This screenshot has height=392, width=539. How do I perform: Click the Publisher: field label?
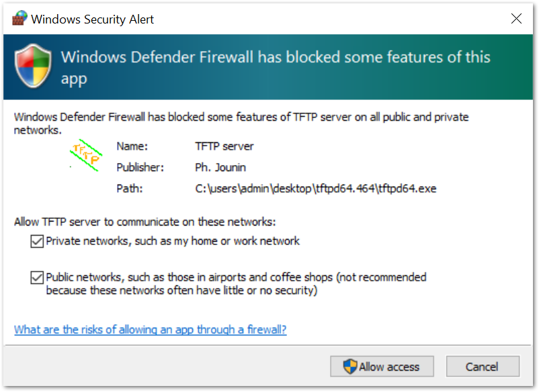[x=140, y=167]
